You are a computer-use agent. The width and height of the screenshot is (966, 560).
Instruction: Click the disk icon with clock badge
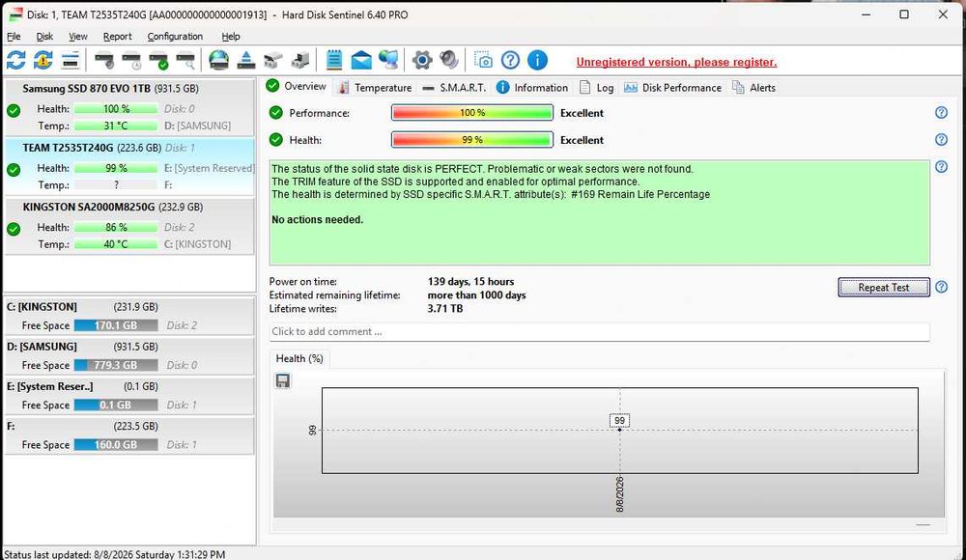tap(131, 60)
